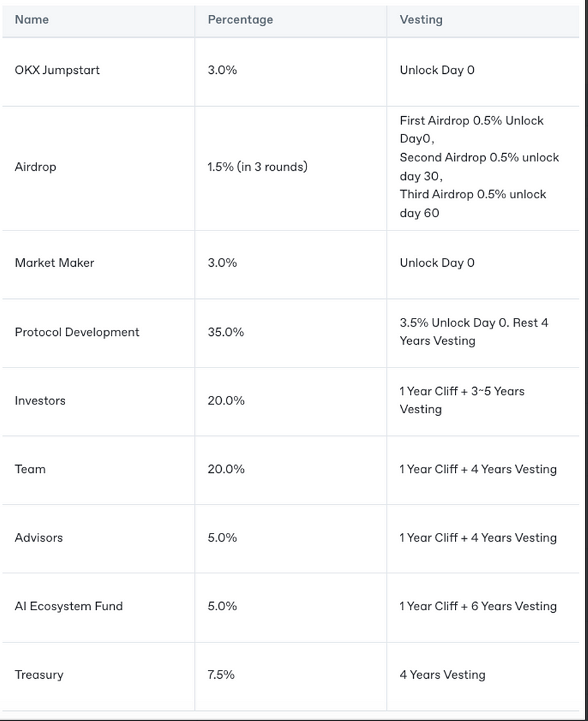The width and height of the screenshot is (588, 721).
Task: Click the Investors row label
Action: coord(40,400)
